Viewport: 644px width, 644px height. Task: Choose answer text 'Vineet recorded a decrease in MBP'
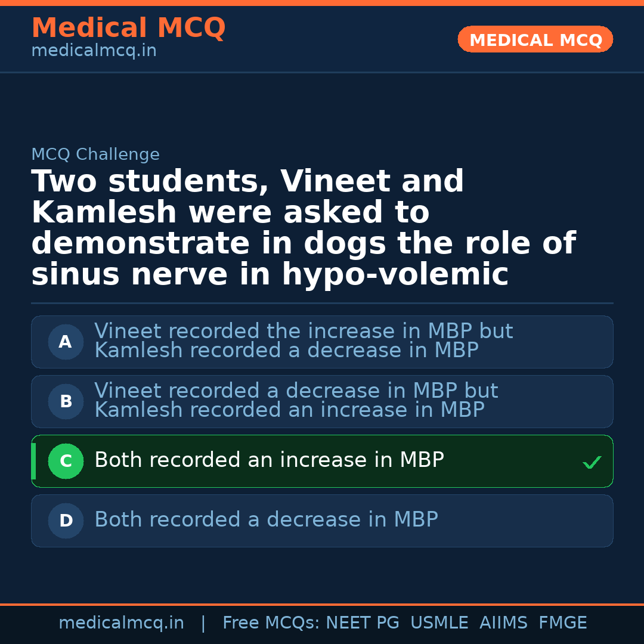pos(296,391)
